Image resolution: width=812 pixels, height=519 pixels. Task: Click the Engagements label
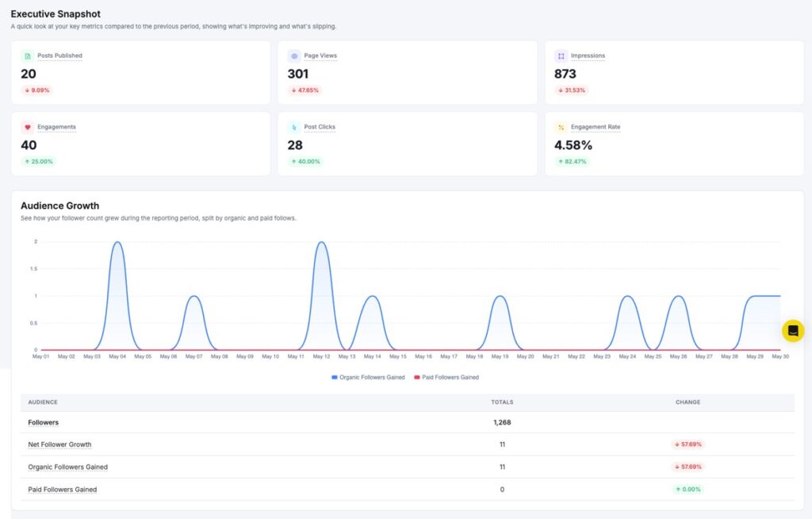point(56,126)
